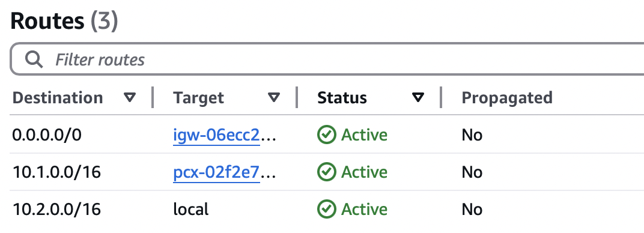Screen dimensions: 644x233
Task: Click the search magnifier icon
Action: coord(34,59)
